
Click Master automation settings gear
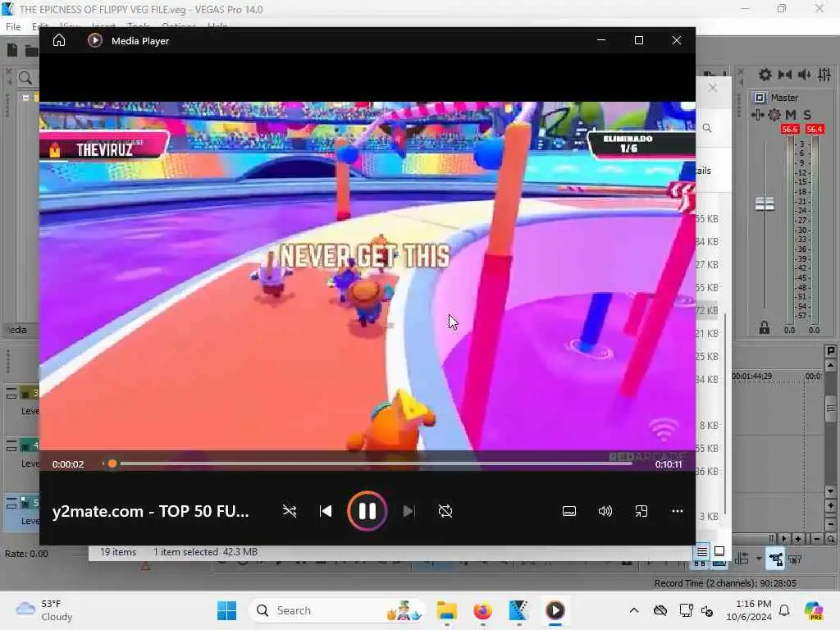click(x=774, y=115)
